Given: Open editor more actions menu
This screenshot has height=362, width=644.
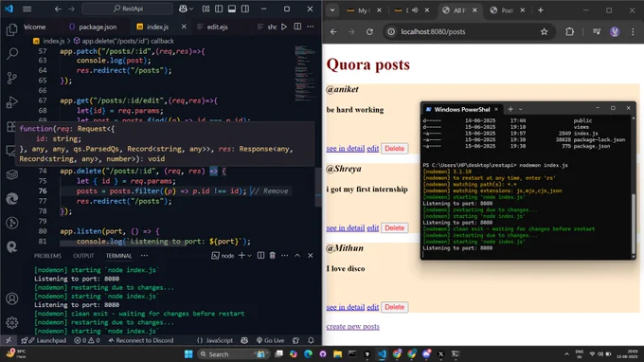Looking at the screenshot, I should [311, 27].
